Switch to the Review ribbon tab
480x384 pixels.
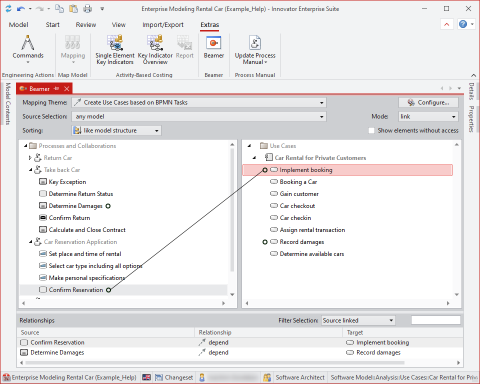click(x=86, y=25)
